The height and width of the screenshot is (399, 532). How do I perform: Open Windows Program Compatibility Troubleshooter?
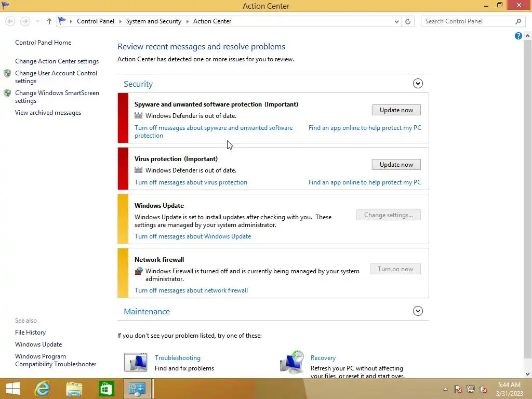tap(55, 360)
